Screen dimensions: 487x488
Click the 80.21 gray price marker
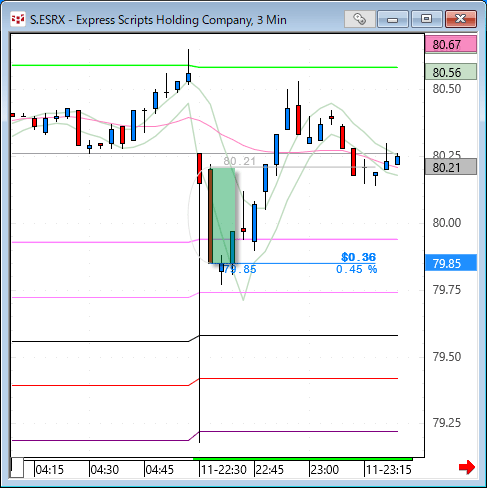451,167
